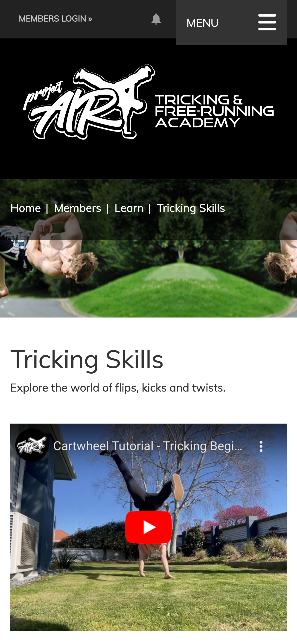
Task: Open the video options three-dot icon
Action: coord(261,446)
